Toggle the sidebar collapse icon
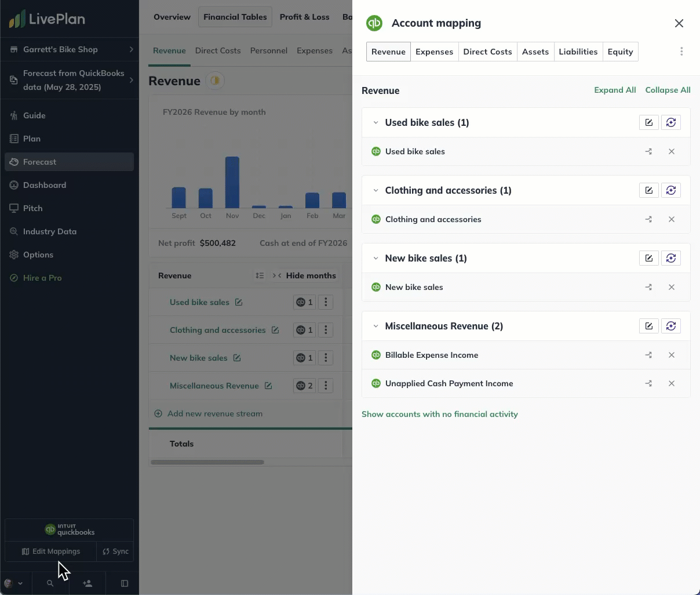Viewport: 700px width, 595px height. click(125, 583)
